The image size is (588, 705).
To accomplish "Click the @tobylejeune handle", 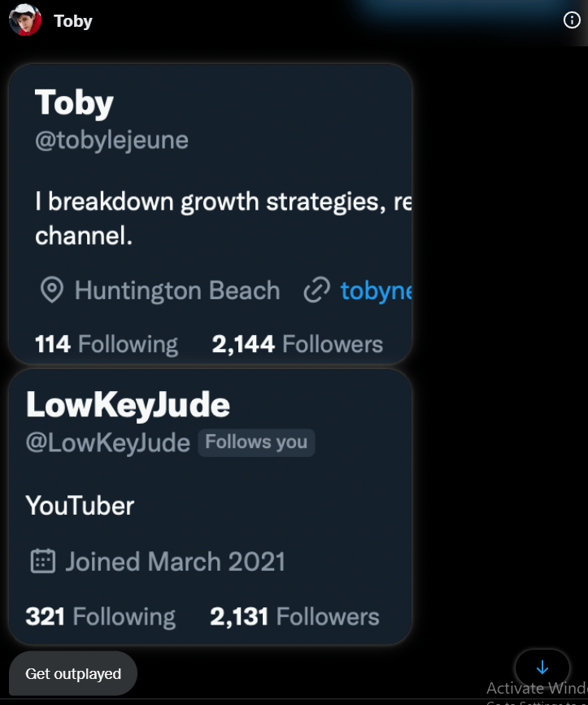I will click(x=111, y=140).
